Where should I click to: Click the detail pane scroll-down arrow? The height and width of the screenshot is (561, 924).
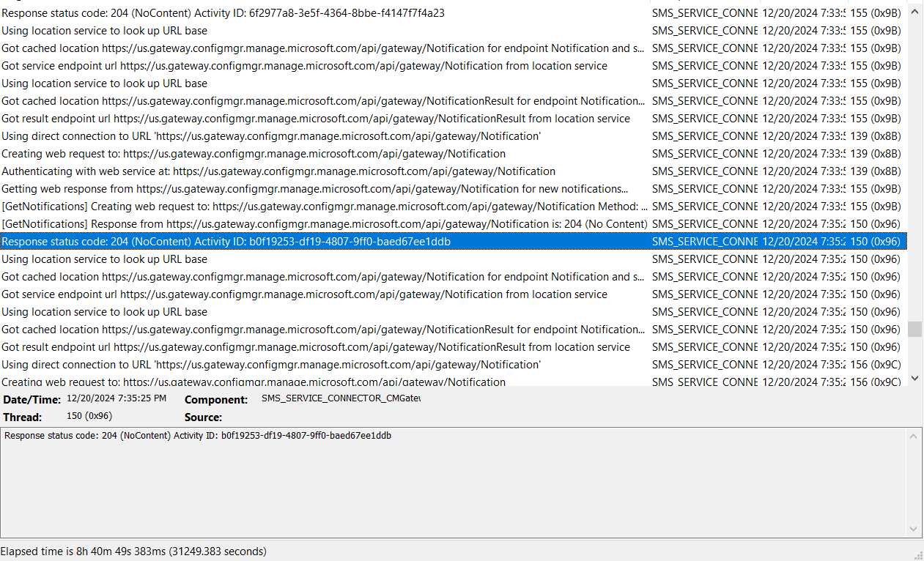coord(914,528)
